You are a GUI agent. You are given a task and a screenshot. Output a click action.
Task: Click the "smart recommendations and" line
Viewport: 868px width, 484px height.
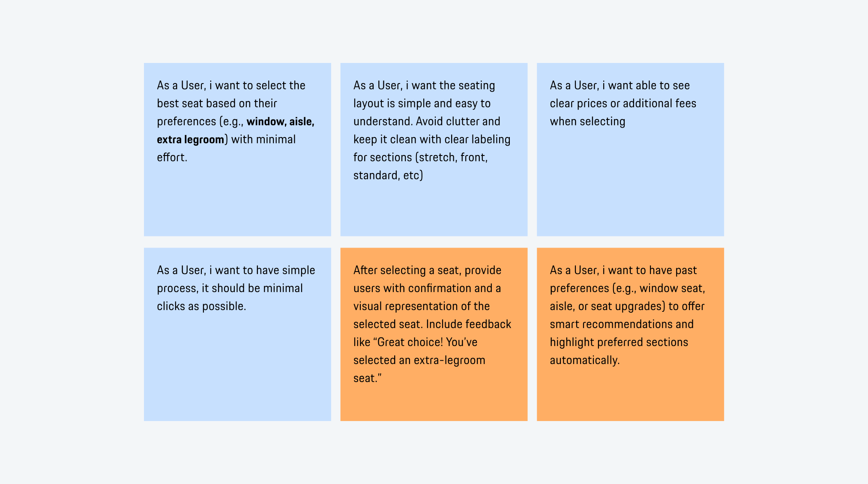621,324
